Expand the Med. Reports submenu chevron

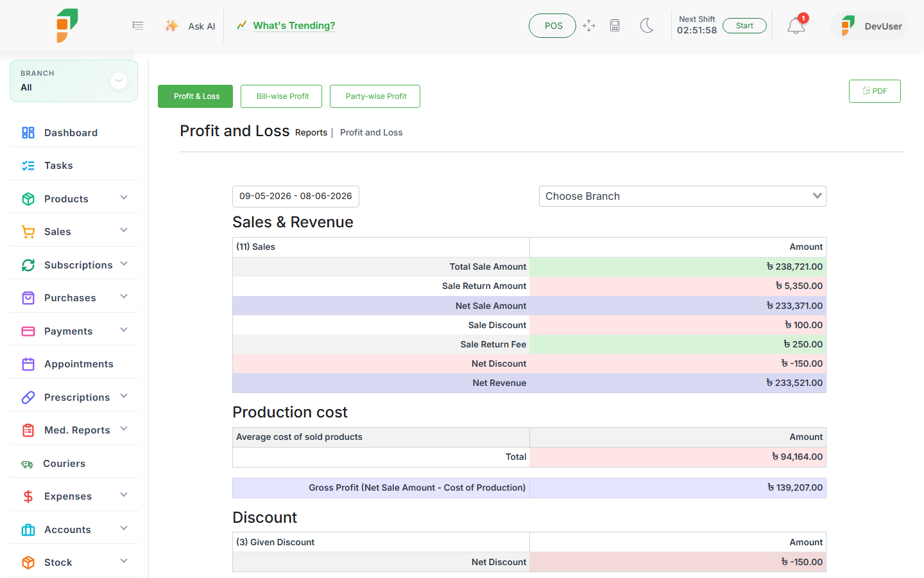(x=124, y=429)
